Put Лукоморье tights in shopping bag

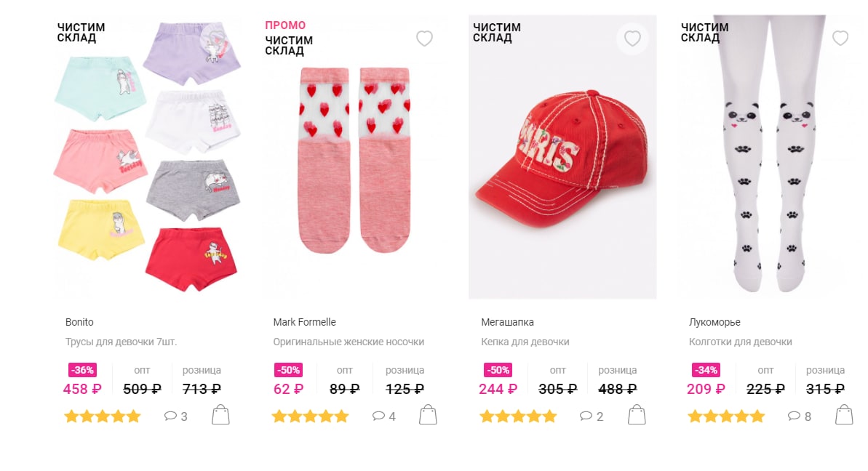(844, 414)
